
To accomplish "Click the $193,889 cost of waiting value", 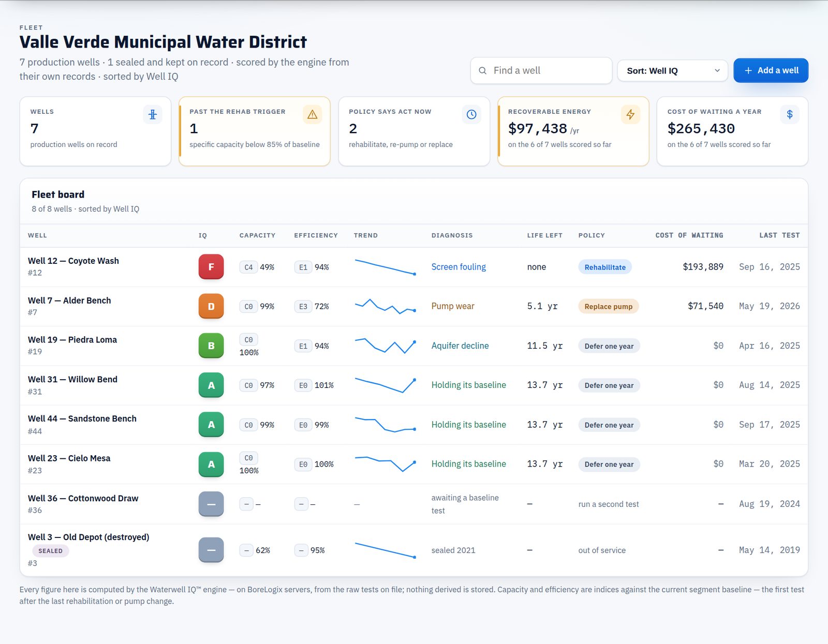I will (703, 267).
